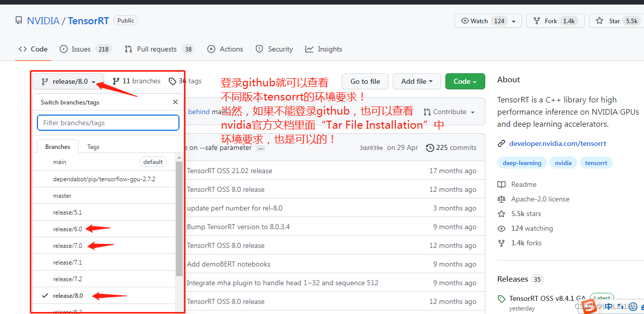The width and height of the screenshot is (644, 314).
Task: Open the Contribute dropdown
Action: 449,112
